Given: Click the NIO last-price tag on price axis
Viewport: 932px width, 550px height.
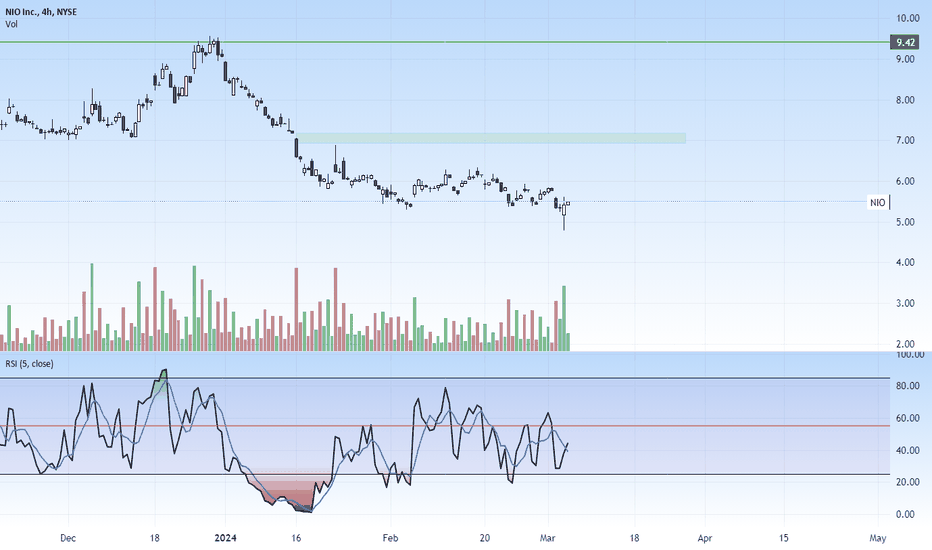Looking at the screenshot, I should [x=879, y=202].
